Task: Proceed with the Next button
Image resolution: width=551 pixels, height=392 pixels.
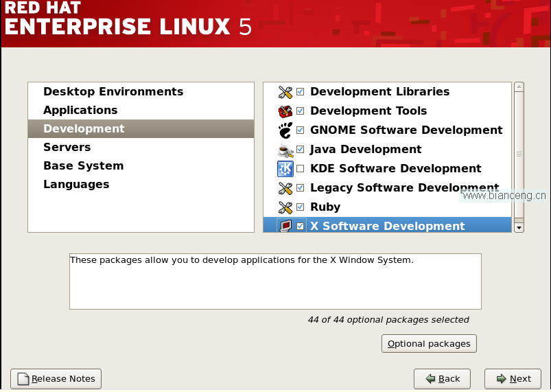Action: point(513,379)
